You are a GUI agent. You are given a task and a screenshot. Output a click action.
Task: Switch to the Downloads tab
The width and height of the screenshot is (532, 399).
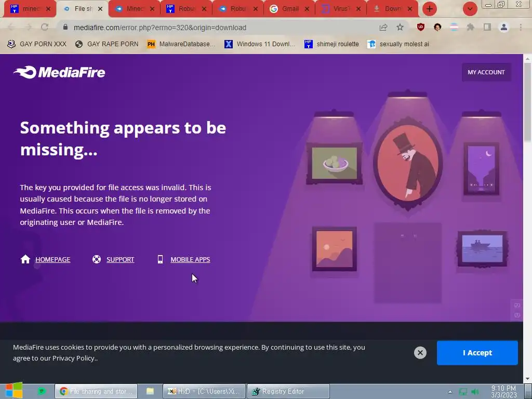392,9
